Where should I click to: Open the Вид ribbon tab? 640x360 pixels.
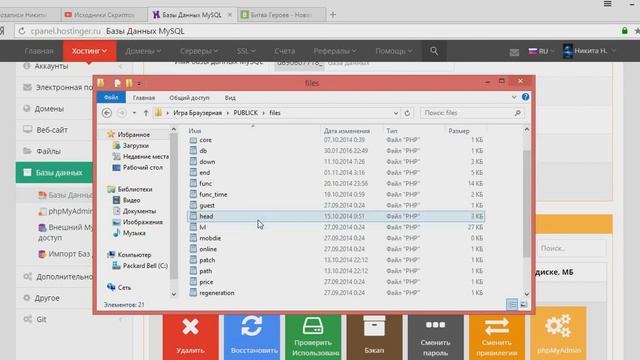pyautogui.click(x=230, y=98)
